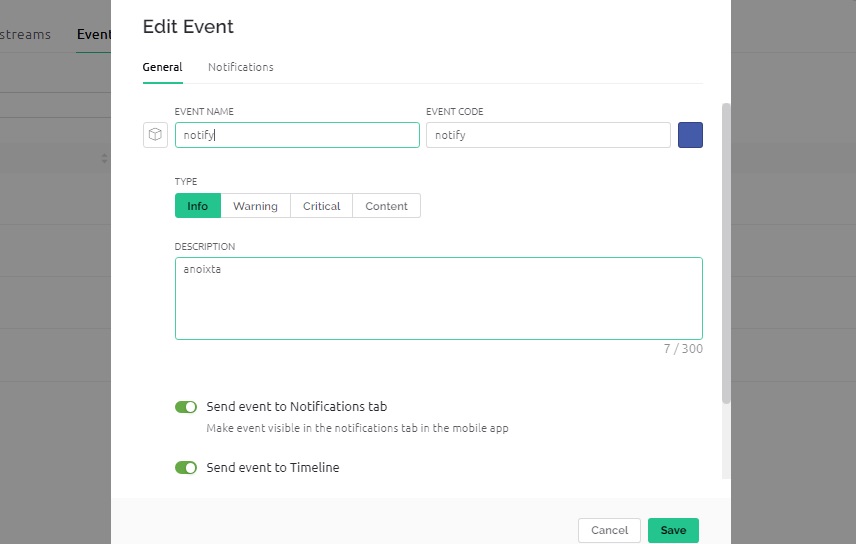The width and height of the screenshot is (856, 544).
Task: Open the blue event color swatch
Action: pos(690,135)
